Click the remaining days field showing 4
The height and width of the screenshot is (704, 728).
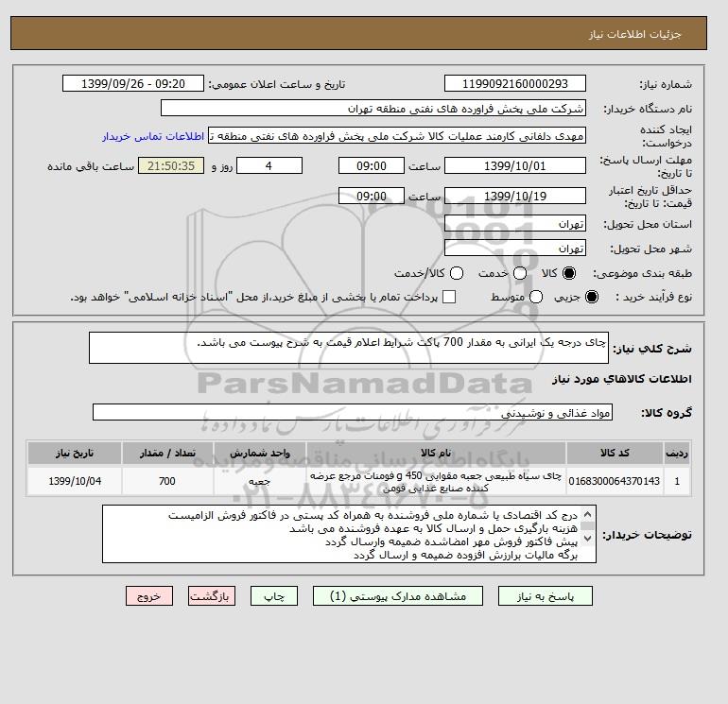click(269, 165)
